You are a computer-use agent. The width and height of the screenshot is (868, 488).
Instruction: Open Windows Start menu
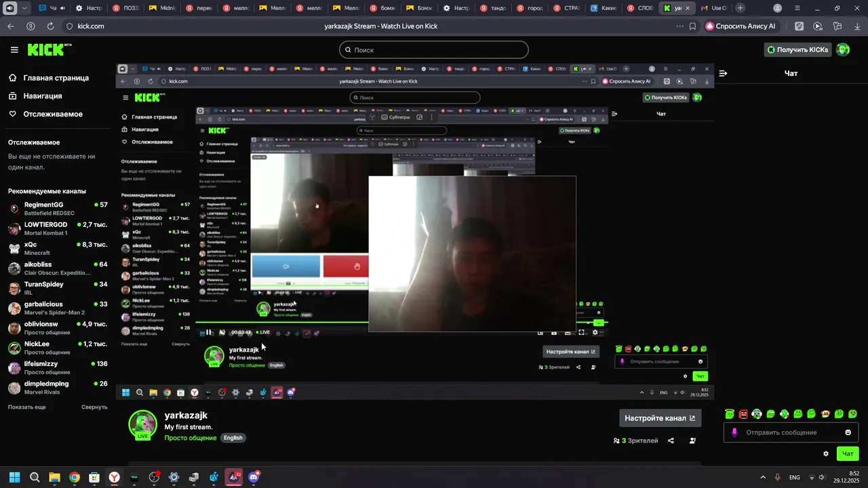14,477
